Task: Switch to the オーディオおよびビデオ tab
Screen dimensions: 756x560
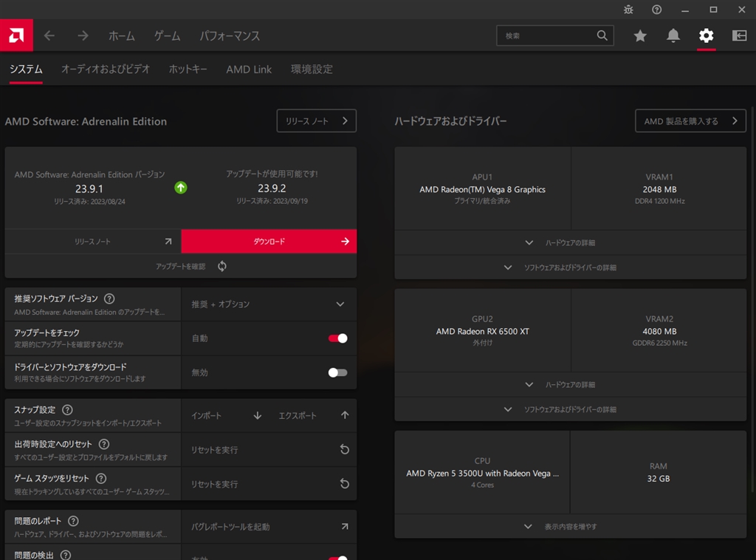Action: (x=105, y=69)
